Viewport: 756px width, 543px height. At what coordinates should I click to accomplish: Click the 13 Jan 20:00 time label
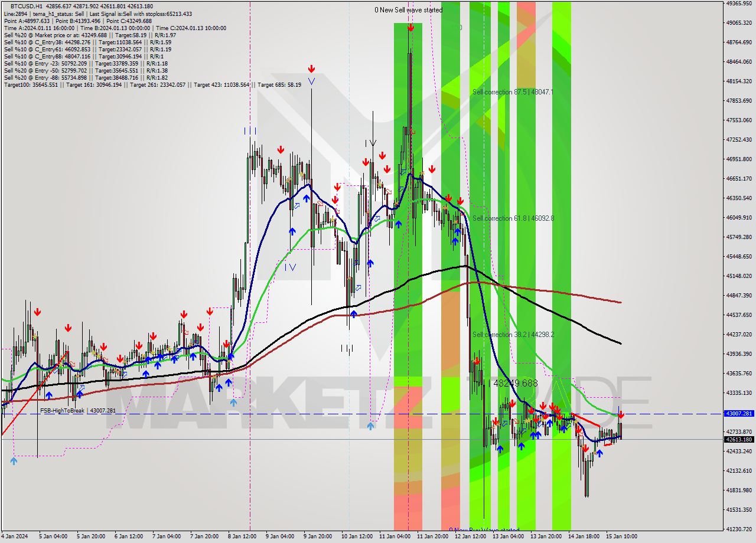pos(546,537)
